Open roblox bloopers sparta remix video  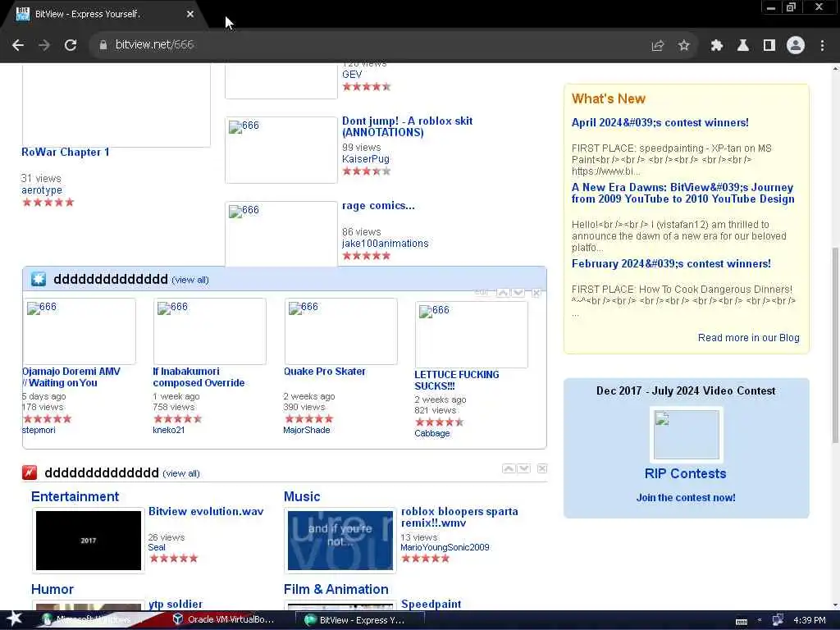click(459, 518)
